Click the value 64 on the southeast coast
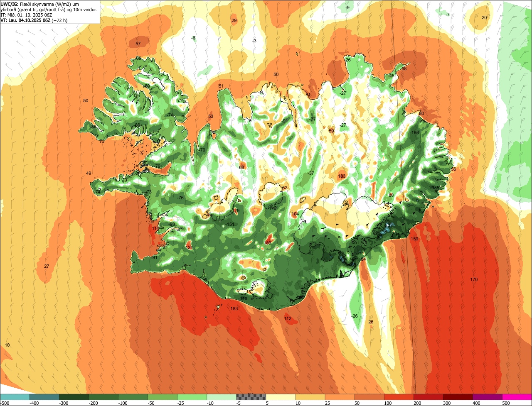 pos(363,259)
